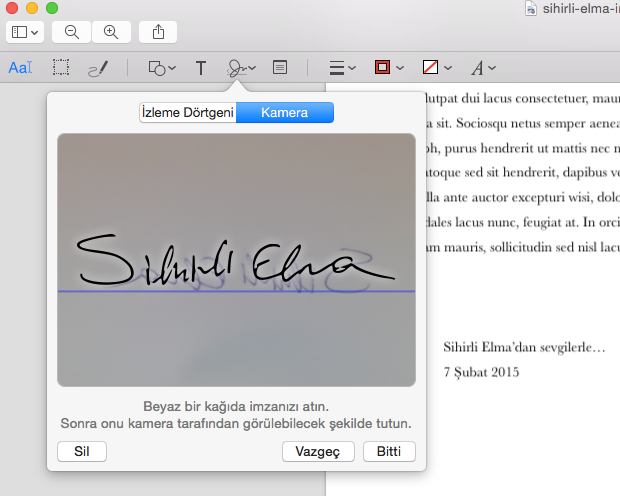The width and height of the screenshot is (620, 496).
Task: Switch to the İzleme Dörtgeni tab
Action: pos(188,112)
